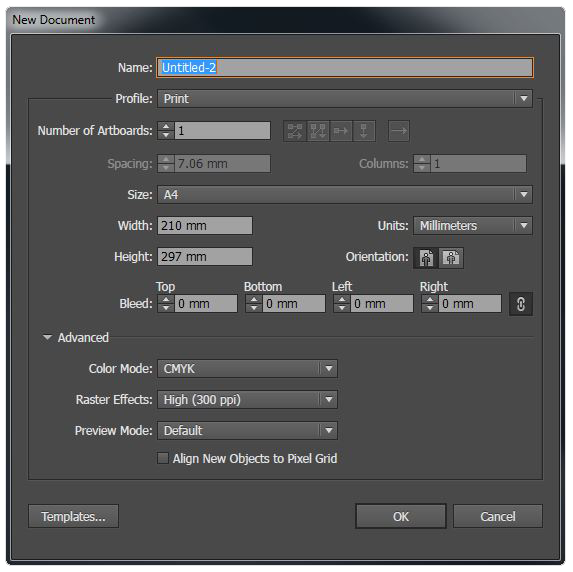This screenshot has height=572, width=573.
Task: Toggle the bleed link chain icon
Action: click(521, 304)
